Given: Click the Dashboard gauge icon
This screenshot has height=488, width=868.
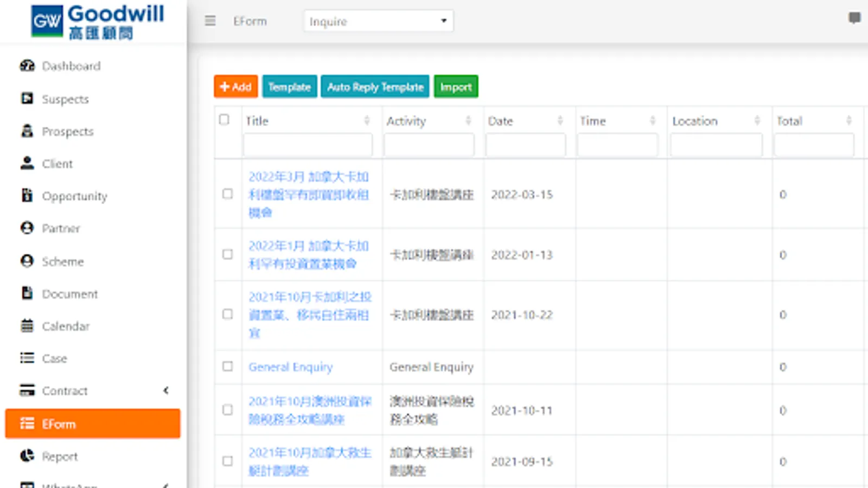Looking at the screenshot, I should coord(27,66).
